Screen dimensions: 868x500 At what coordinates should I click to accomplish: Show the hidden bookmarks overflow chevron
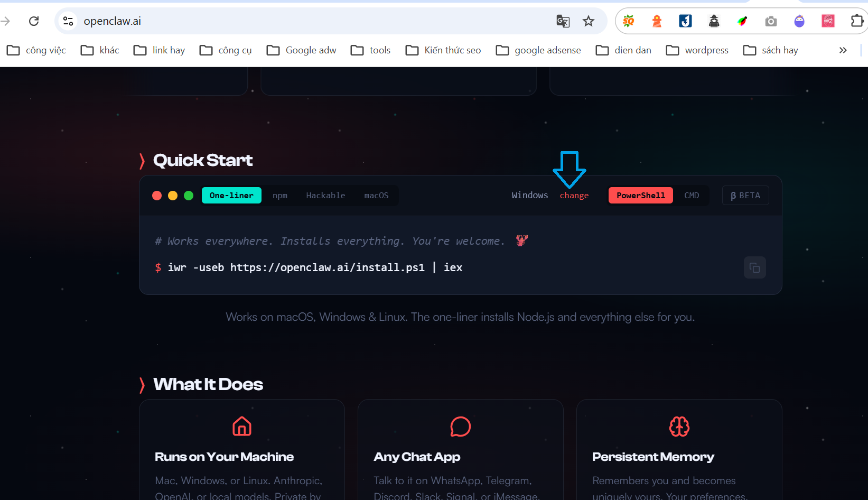click(x=843, y=50)
